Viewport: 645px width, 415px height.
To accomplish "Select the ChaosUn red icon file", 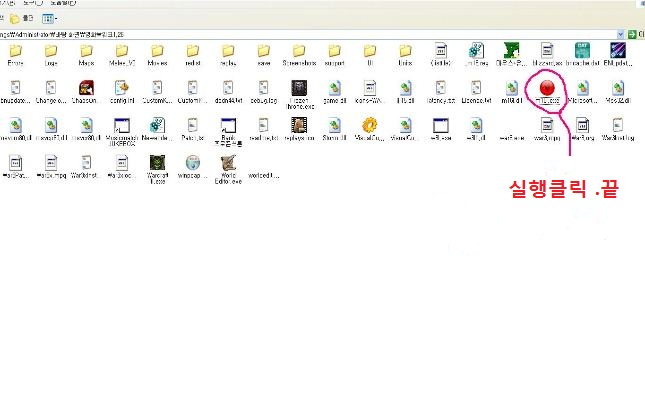I will tap(85, 88).
